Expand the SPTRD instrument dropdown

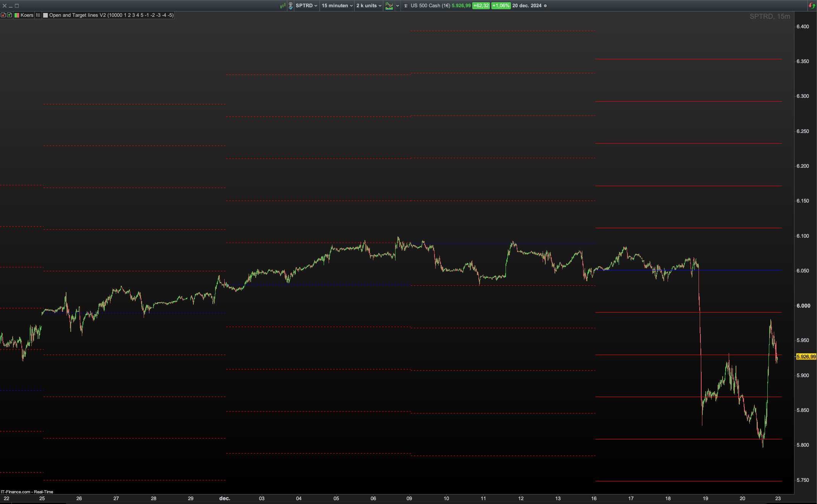pos(306,6)
